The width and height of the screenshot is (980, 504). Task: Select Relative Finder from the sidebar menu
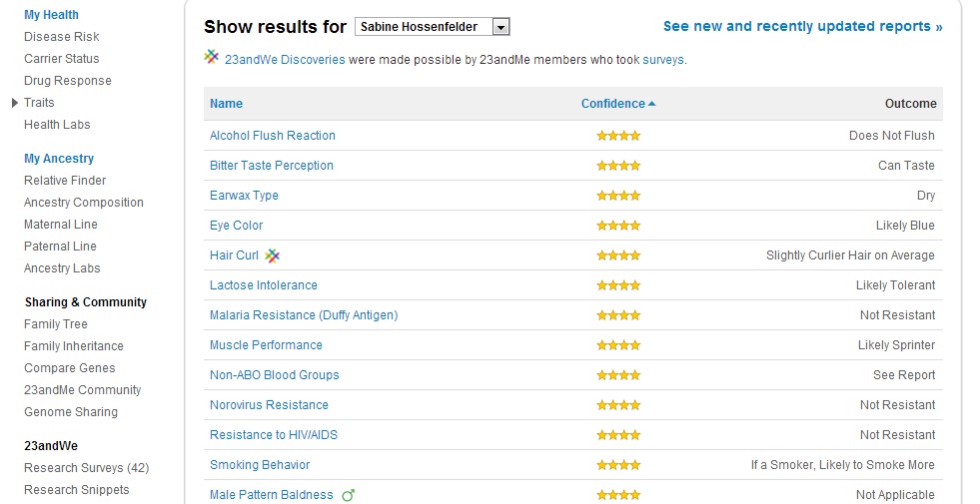pyautogui.click(x=65, y=181)
